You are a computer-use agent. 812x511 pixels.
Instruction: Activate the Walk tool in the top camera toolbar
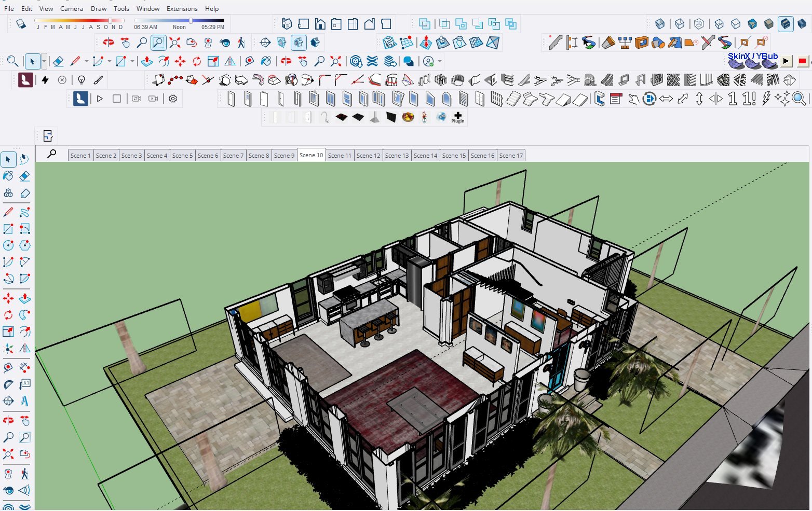pos(241,43)
